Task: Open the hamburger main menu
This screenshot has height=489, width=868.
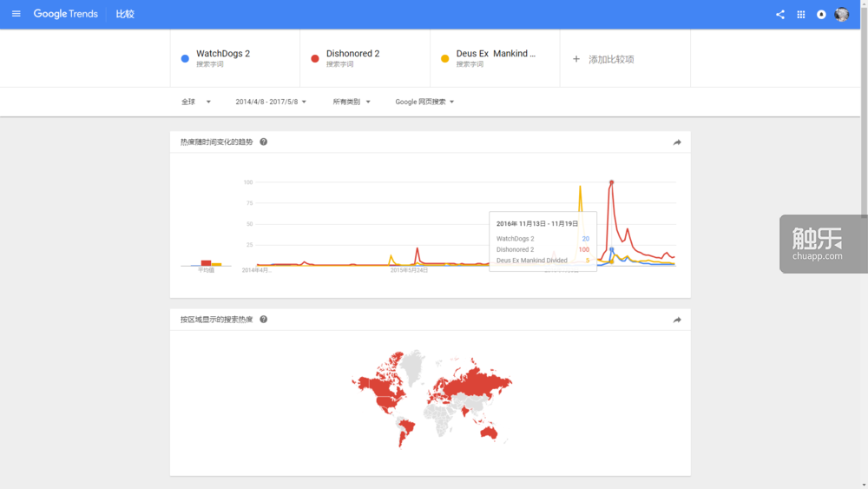Action: [16, 14]
